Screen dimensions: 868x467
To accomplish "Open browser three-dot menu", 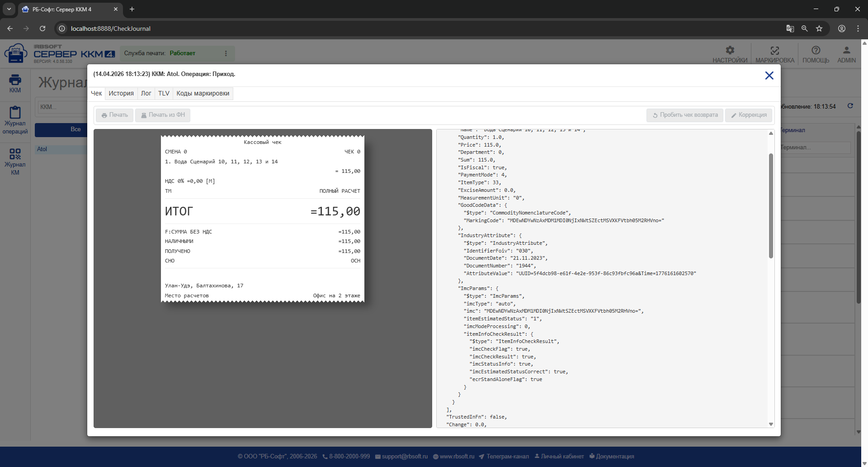I will (x=858, y=29).
